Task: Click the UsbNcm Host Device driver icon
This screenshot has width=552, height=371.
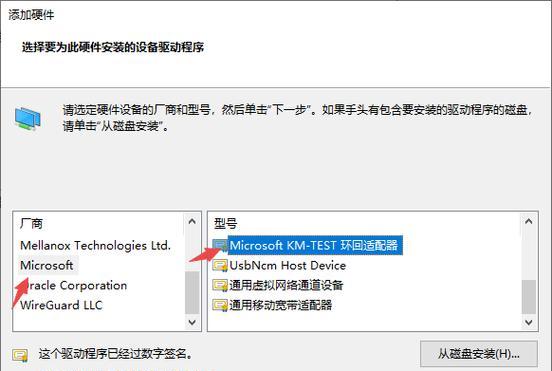Action: pyautogui.click(x=220, y=265)
